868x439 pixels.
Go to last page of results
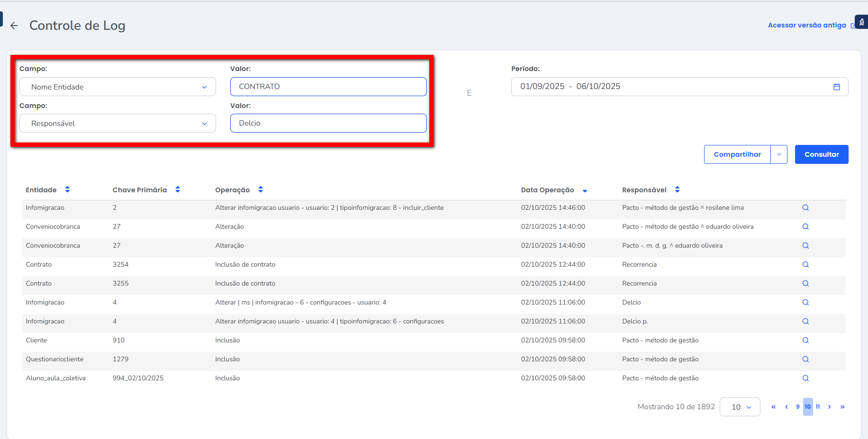[x=842, y=407]
